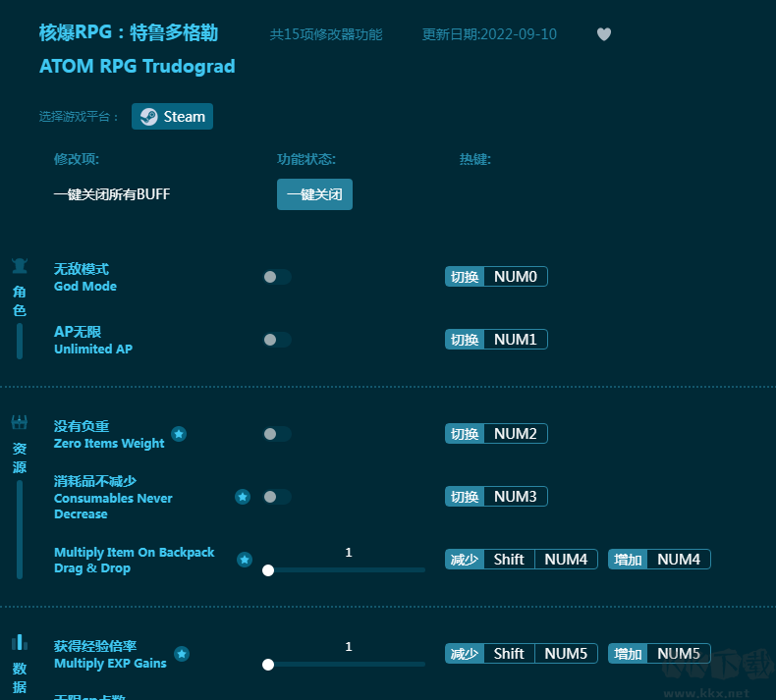The height and width of the screenshot is (700, 776).
Task: Click the heart favorite icon
Action: [x=604, y=34]
